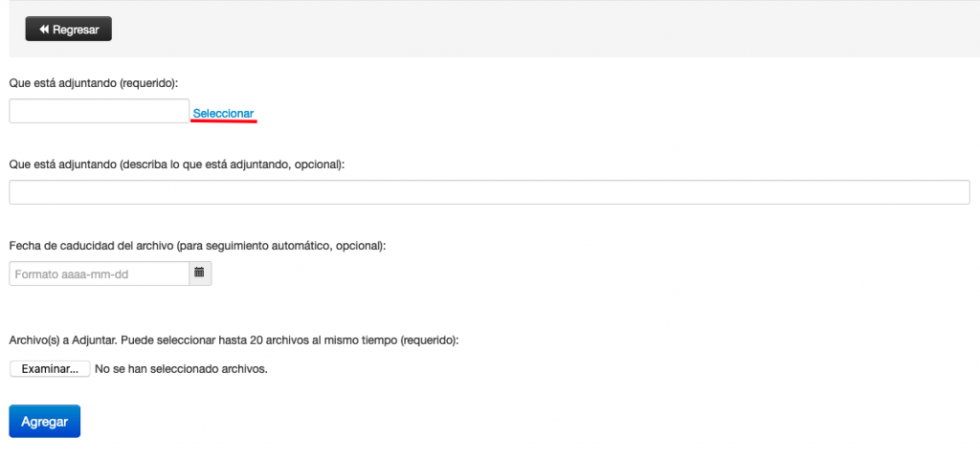This screenshot has height=459, width=980.
Task: Click the 'No se han seleccionado archivos.' text
Action: click(181, 369)
